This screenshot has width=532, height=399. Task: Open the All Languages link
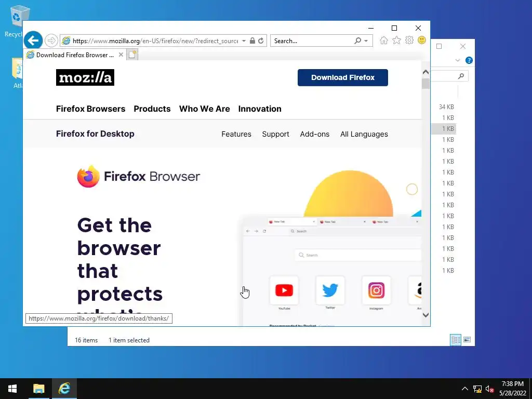click(364, 134)
